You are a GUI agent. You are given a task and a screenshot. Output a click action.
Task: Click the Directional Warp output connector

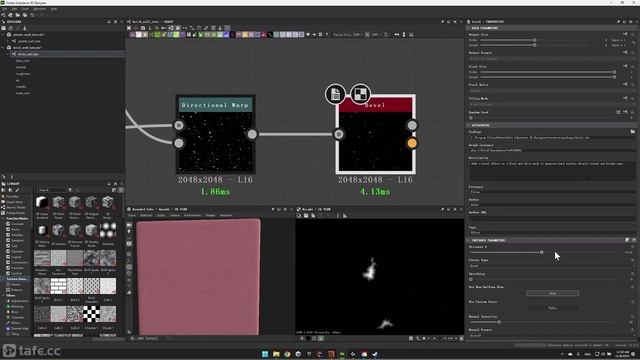(252, 134)
